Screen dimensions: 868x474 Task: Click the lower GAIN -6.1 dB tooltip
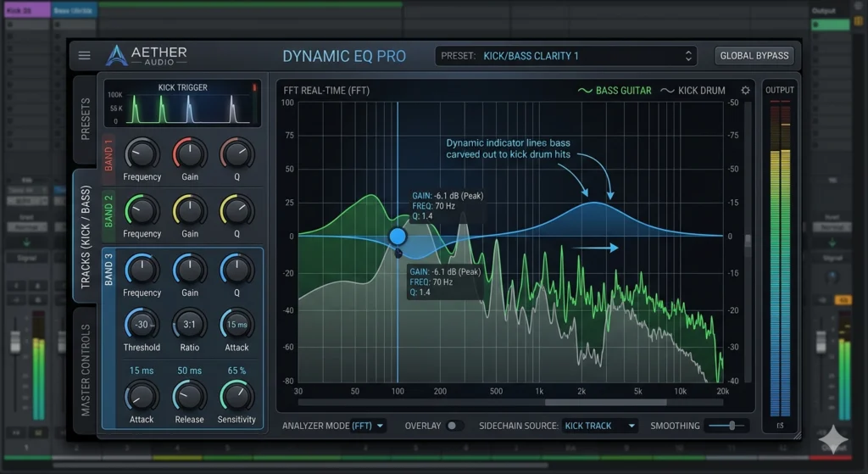tap(445, 282)
